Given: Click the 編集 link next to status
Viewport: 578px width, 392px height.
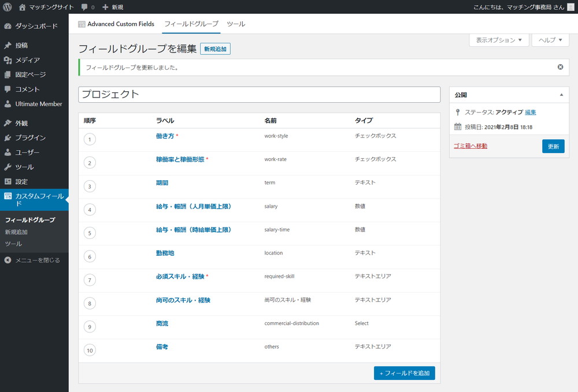Looking at the screenshot, I should (531, 112).
